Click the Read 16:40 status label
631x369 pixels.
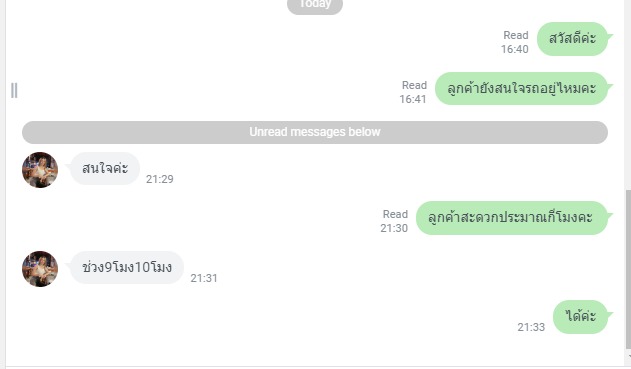click(x=515, y=42)
